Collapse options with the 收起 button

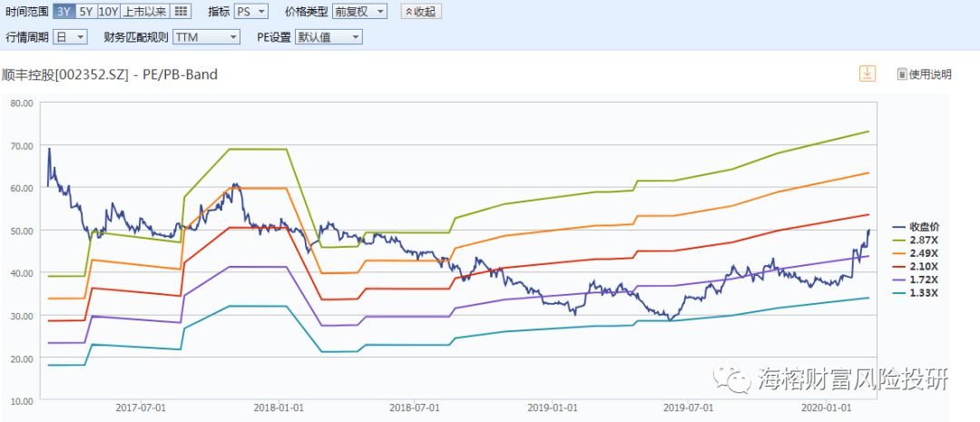click(421, 11)
